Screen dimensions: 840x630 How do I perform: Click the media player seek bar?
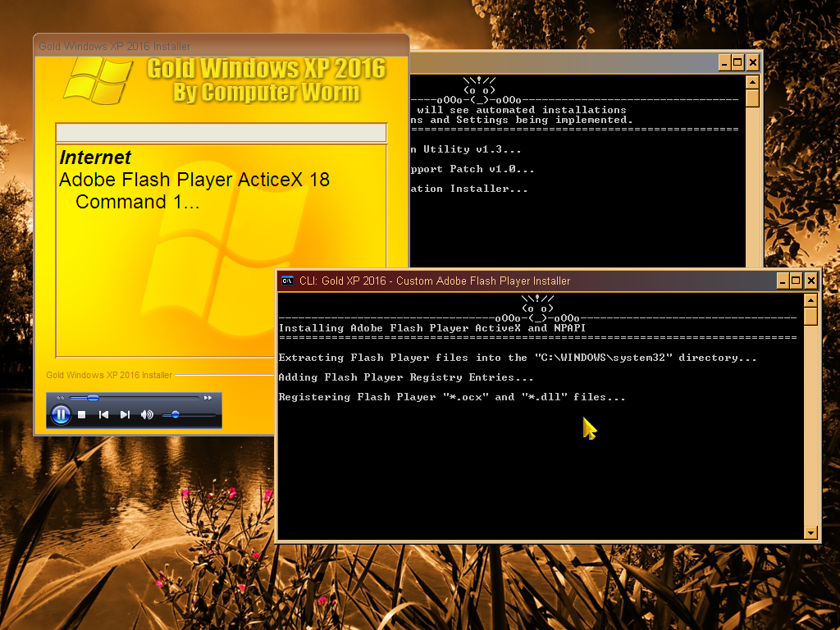(x=134, y=398)
